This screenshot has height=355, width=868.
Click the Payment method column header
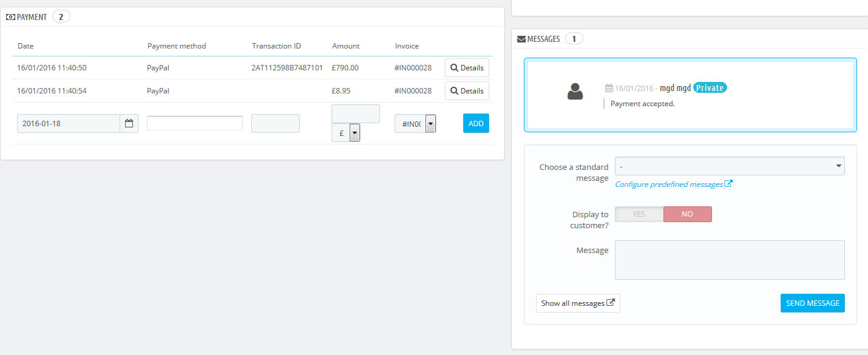pyautogui.click(x=177, y=46)
